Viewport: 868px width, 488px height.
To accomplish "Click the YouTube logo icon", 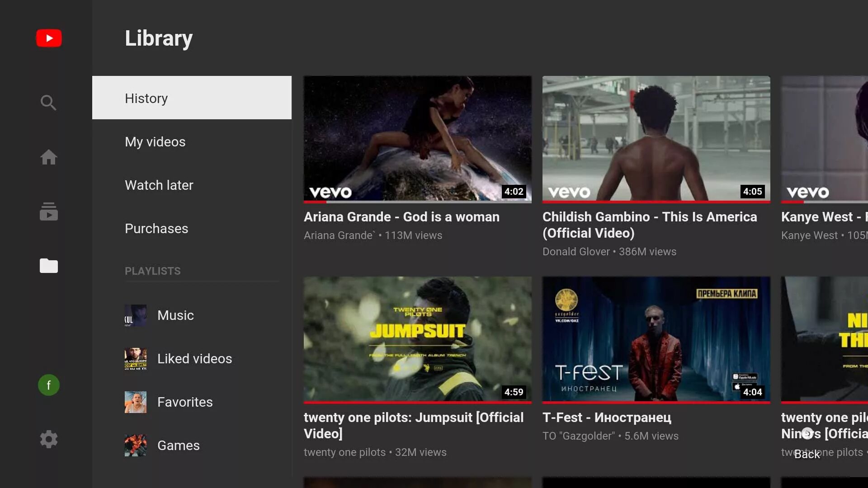I will click(x=48, y=38).
